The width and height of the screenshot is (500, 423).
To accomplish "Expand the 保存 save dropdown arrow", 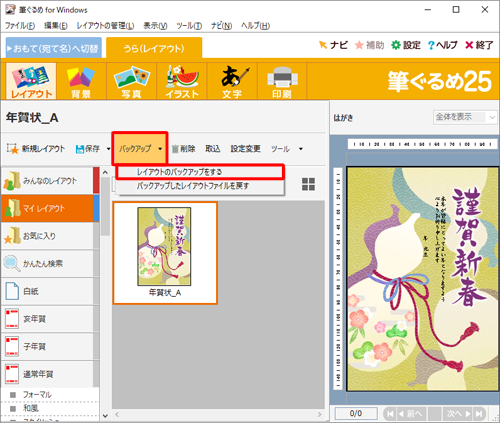I will [x=108, y=149].
